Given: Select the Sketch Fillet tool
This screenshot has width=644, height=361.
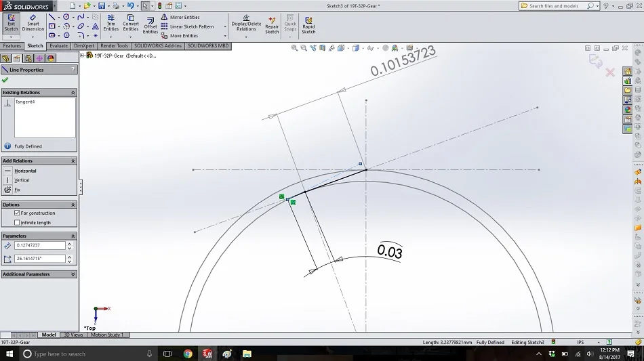Looking at the screenshot, I should [x=81, y=35].
